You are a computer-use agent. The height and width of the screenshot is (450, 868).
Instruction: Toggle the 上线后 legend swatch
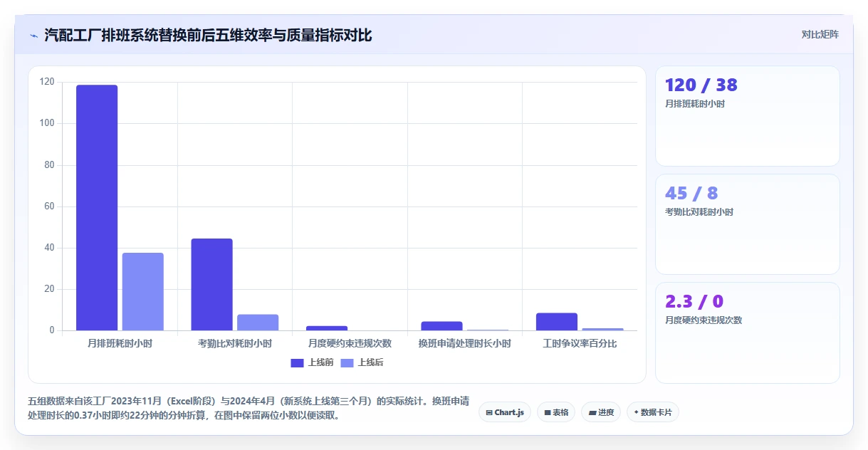tap(347, 363)
